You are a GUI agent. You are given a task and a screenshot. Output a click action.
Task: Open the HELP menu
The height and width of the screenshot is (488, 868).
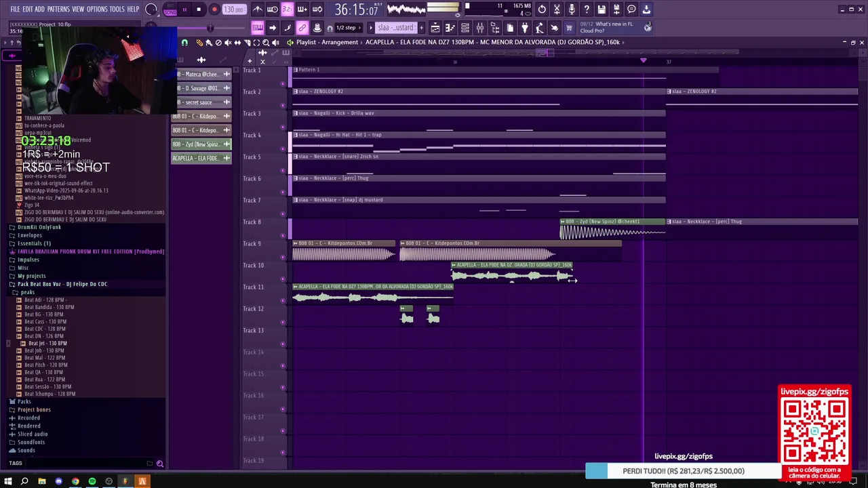tap(133, 9)
